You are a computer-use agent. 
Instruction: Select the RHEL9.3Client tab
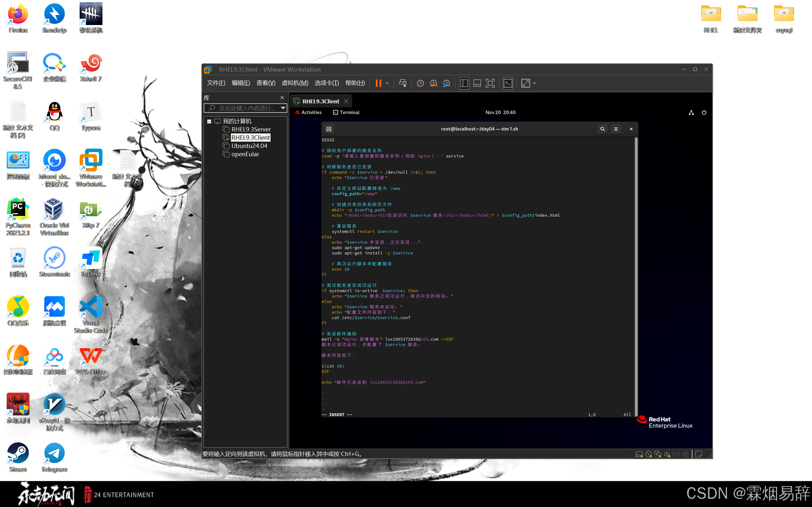coord(320,101)
